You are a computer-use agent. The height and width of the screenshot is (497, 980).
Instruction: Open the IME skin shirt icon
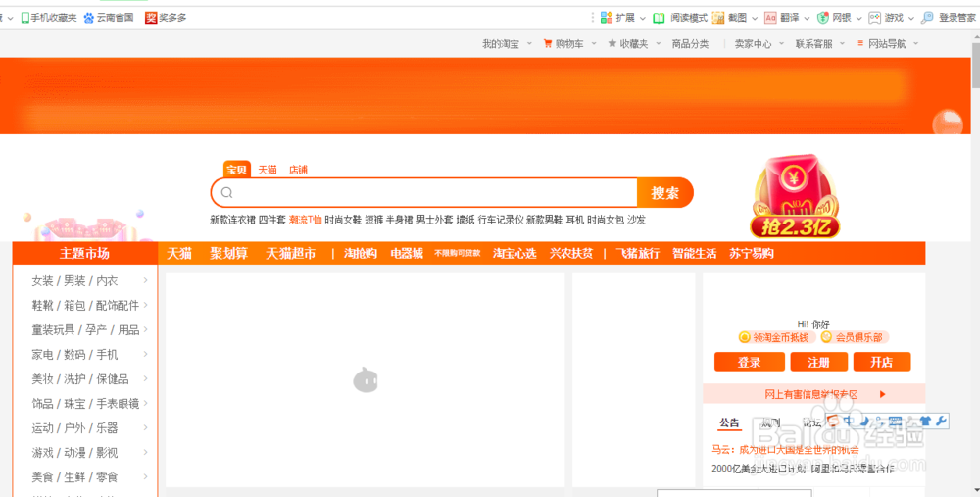pyautogui.click(x=926, y=422)
